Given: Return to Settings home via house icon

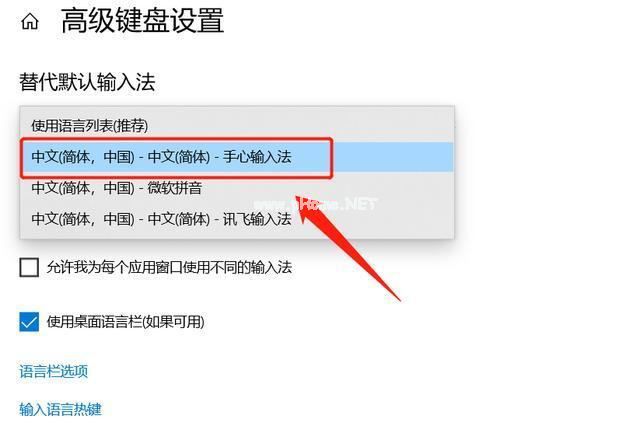Looking at the screenshot, I should (x=30, y=21).
